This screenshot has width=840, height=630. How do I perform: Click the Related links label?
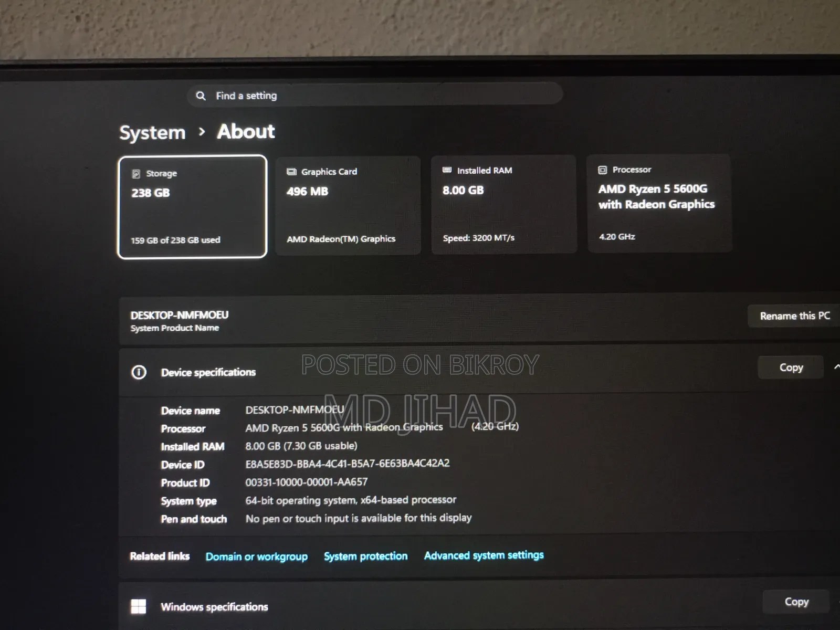click(x=160, y=556)
